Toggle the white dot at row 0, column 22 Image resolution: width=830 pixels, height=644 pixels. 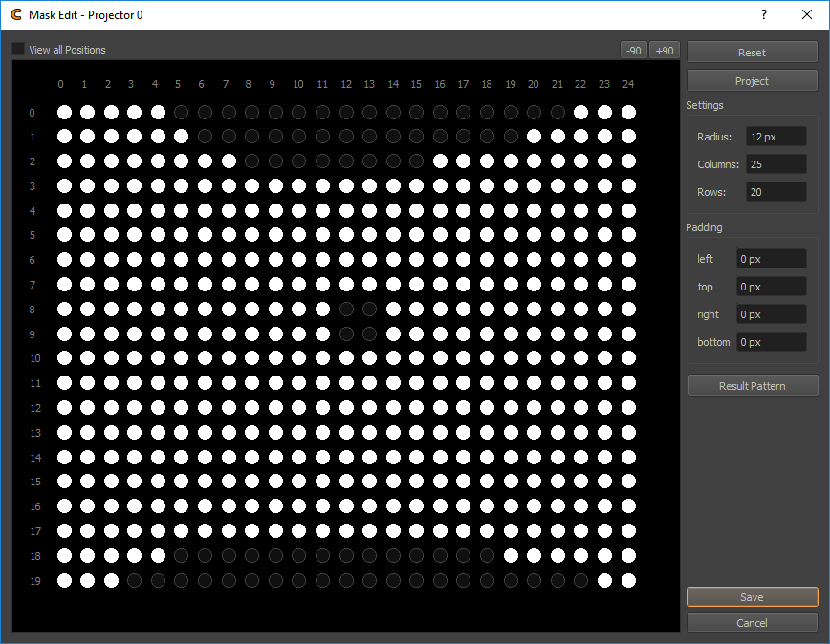tap(580, 112)
